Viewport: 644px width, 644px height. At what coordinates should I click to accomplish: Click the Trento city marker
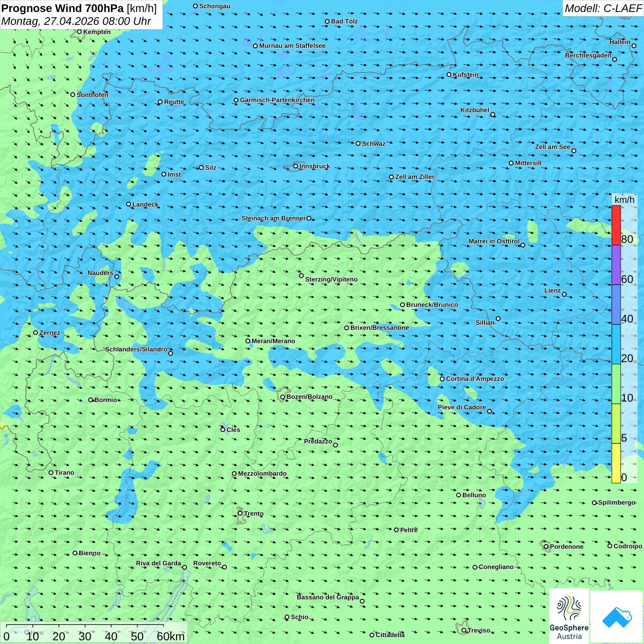click(x=240, y=513)
